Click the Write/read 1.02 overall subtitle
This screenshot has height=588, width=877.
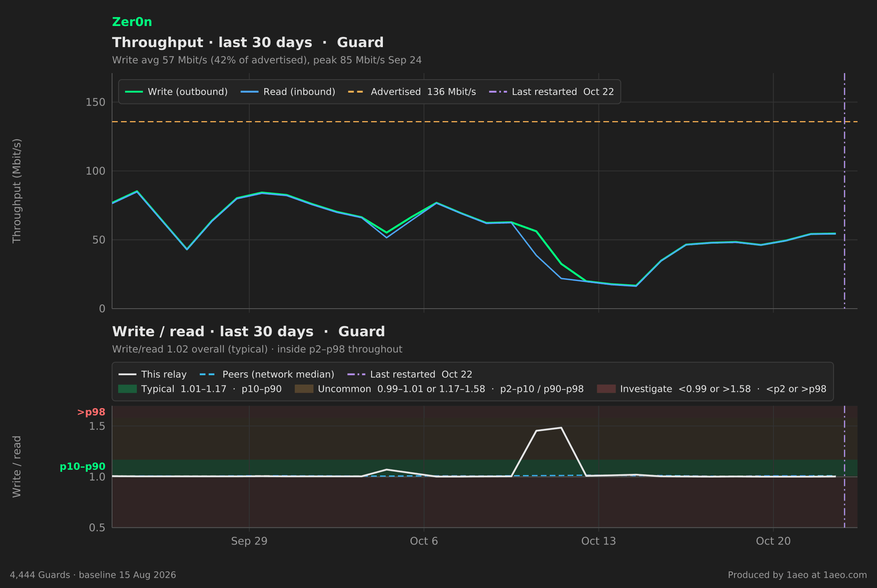pos(257,349)
